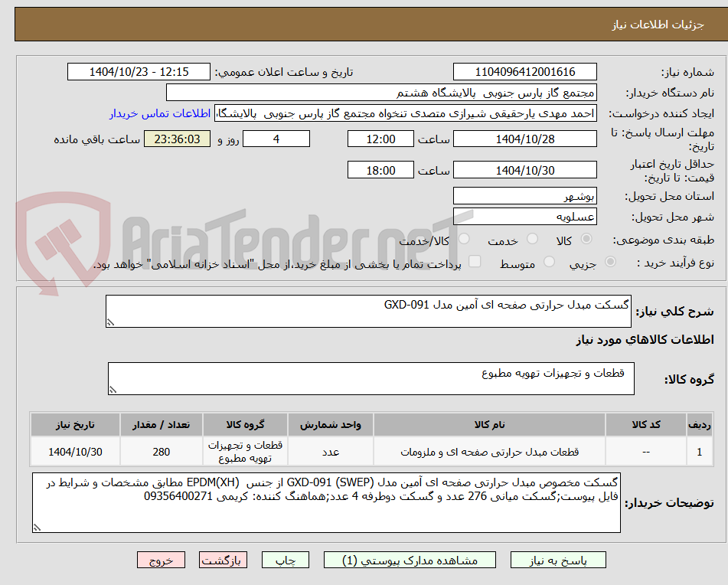Click the گروه کالا text area
728x585 pixels.
click(x=371, y=379)
